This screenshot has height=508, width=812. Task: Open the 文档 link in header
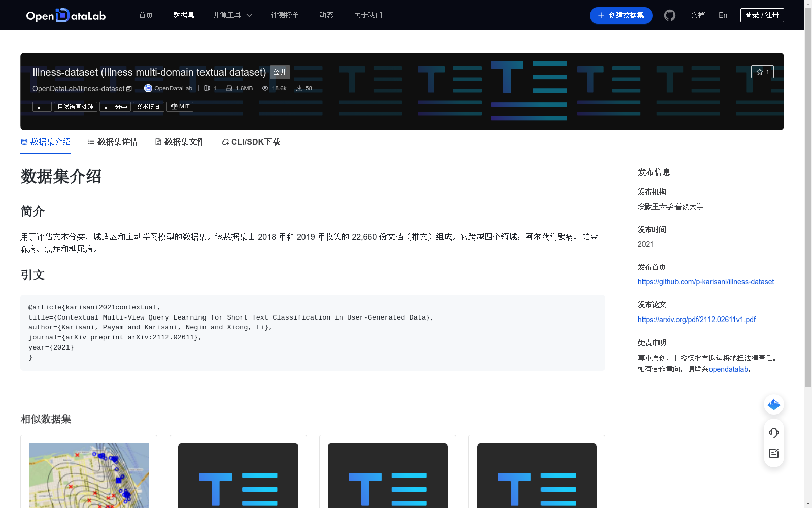698,15
